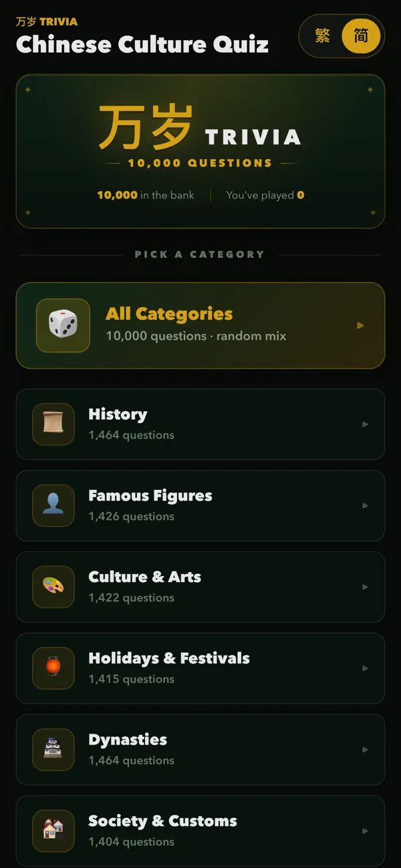Click the paint palette icon for Culture & Arts
The image size is (401, 868).
(53, 587)
